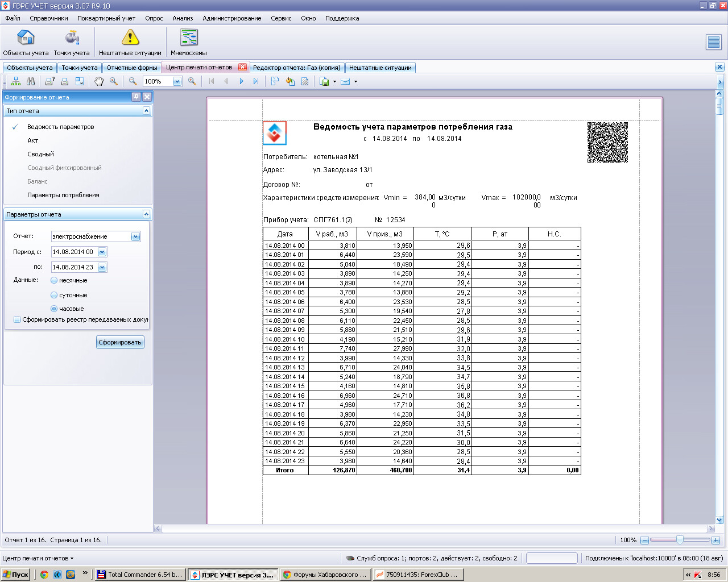The height and width of the screenshot is (582, 728).
Task: Open the zoom percentage dropdown
Action: coord(177,81)
